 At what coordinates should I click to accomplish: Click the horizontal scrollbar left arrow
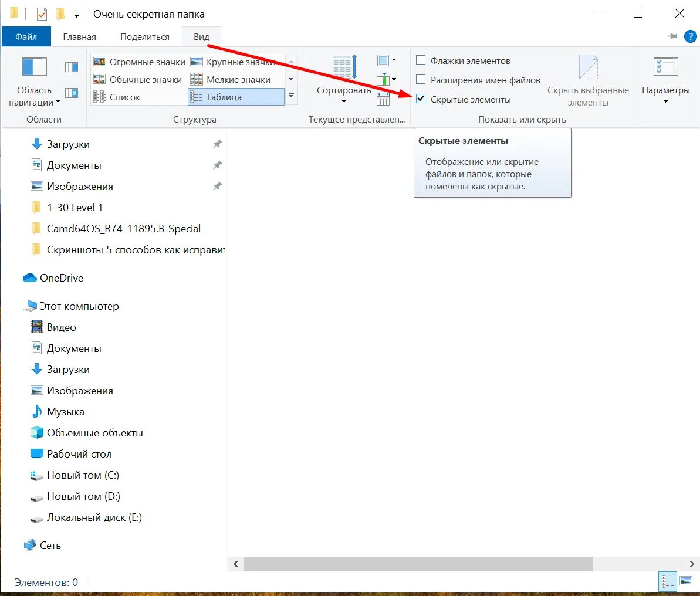pos(235,564)
